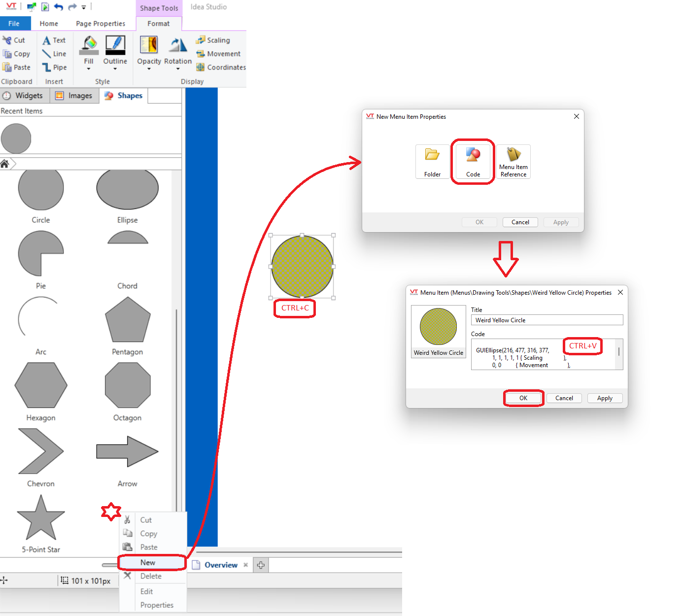Open the Page Properties ribbon tab
The height and width of the screenshot is (616, 683).
coord(101,24)
